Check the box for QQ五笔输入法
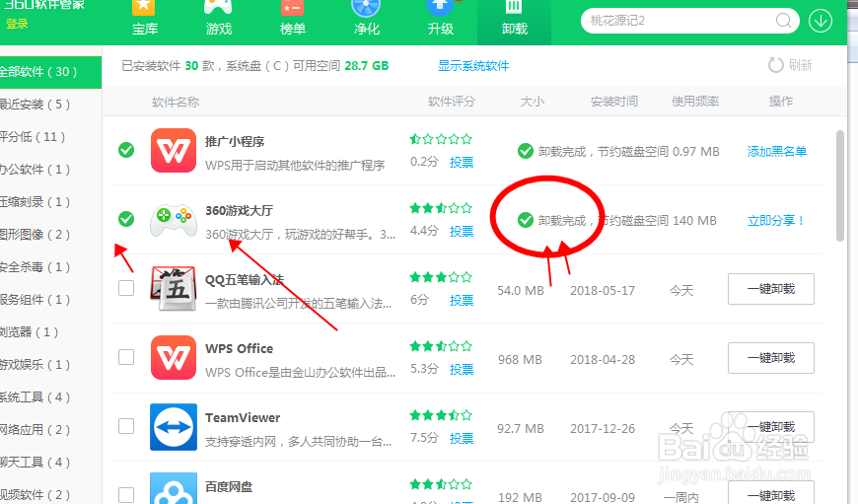This screenshot has width=858, height=504. (126, 288)
